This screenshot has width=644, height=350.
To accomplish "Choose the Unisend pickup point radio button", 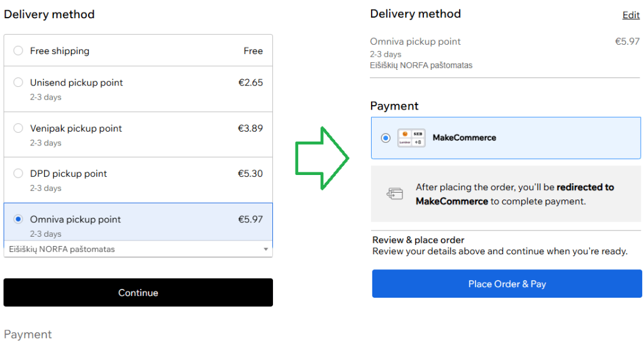I will 18,82.
